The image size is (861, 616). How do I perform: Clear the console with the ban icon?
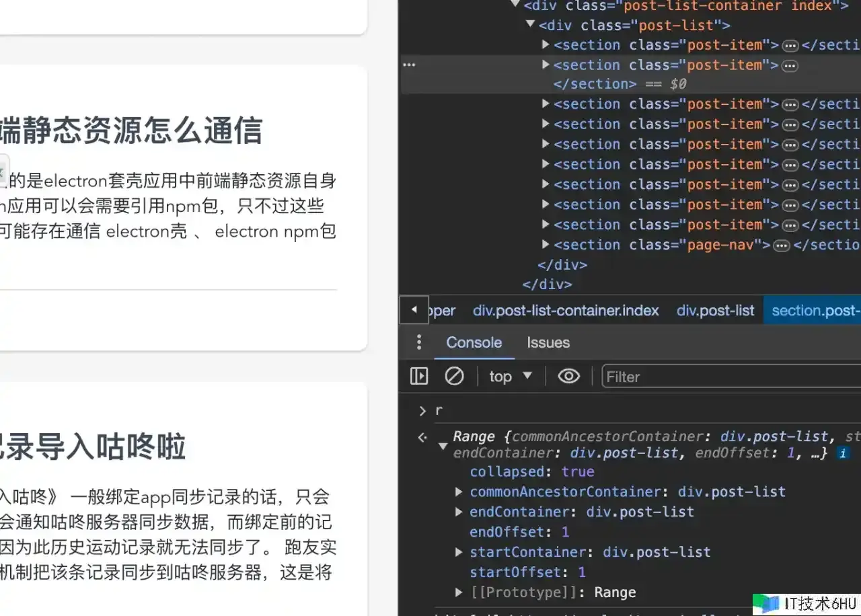pyautogui.click(x=455, y=376)
